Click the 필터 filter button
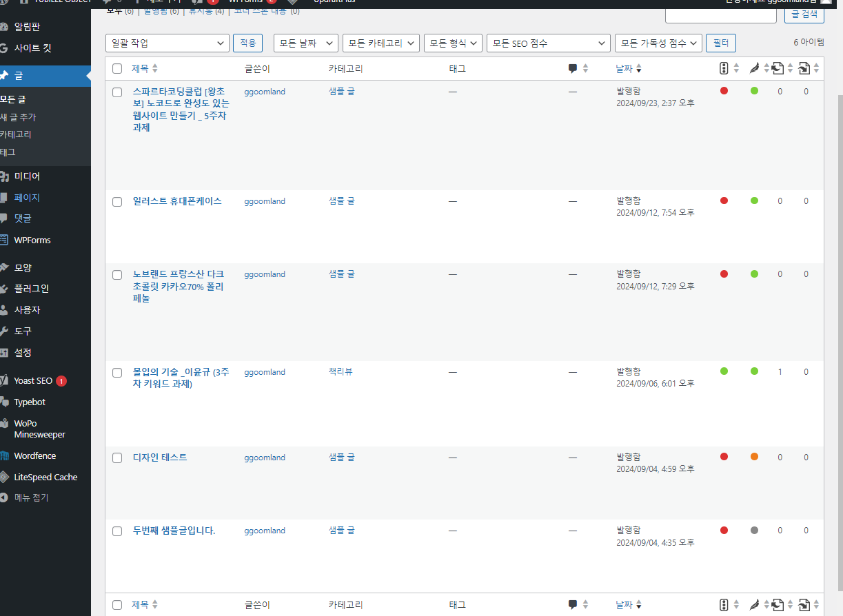This screenshot has height=616, width=843. click(x=721, y=43)
